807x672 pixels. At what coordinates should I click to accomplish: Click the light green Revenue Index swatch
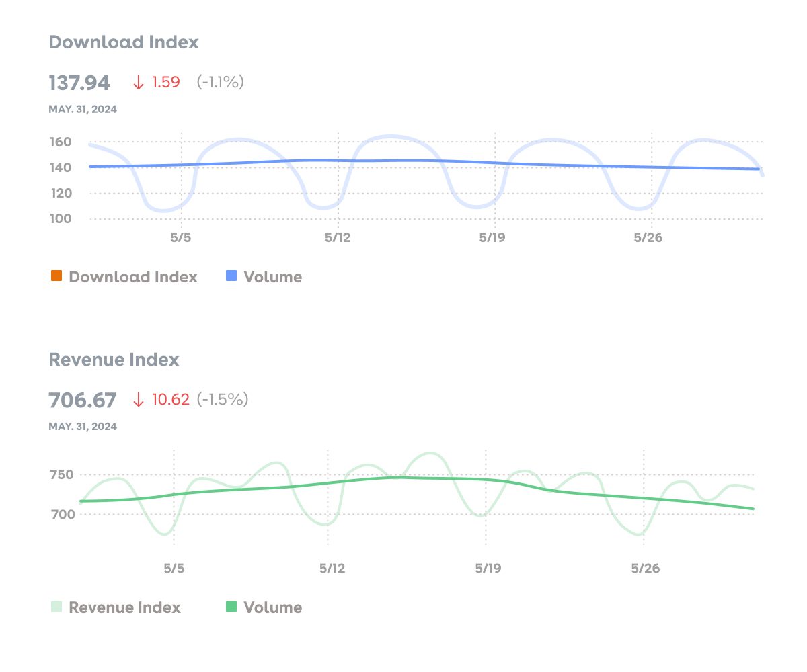click(x=56, y=607)
